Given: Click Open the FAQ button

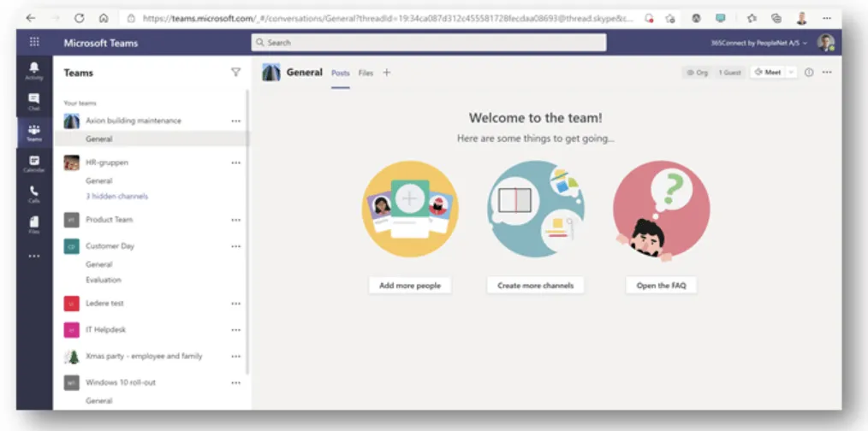Looking at the screenshot, I should (x=661, y=286).
